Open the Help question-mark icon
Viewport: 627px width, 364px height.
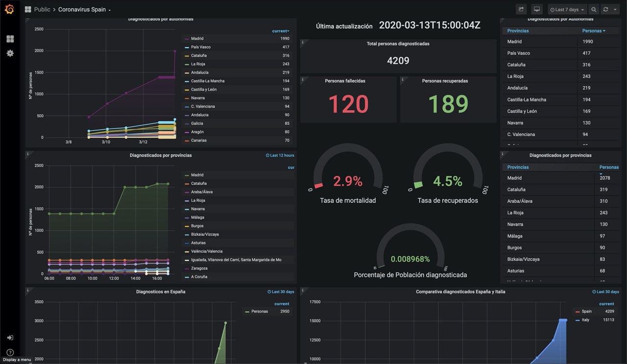point(10,352)
